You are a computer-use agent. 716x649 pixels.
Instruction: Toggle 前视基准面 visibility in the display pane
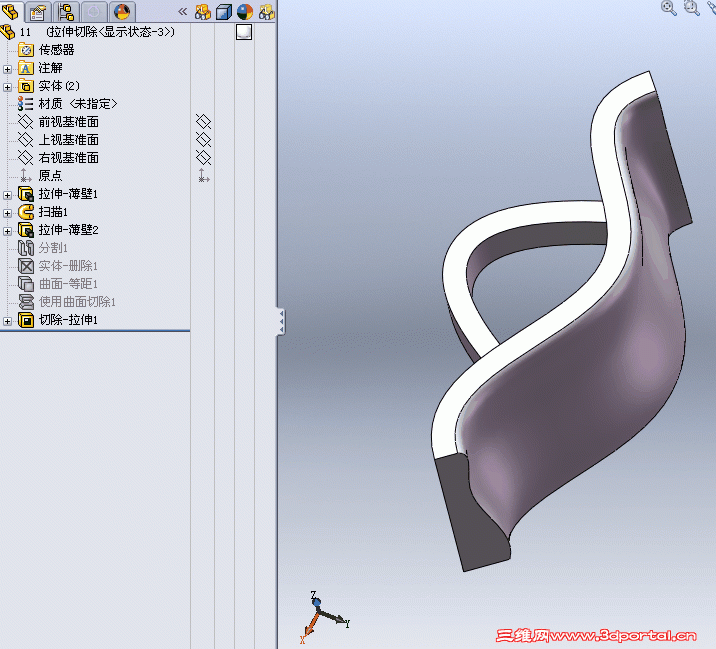coord(203,121)
